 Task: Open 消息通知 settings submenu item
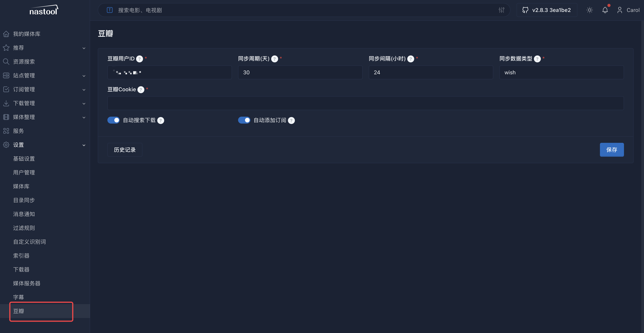[x=24, y=214]
